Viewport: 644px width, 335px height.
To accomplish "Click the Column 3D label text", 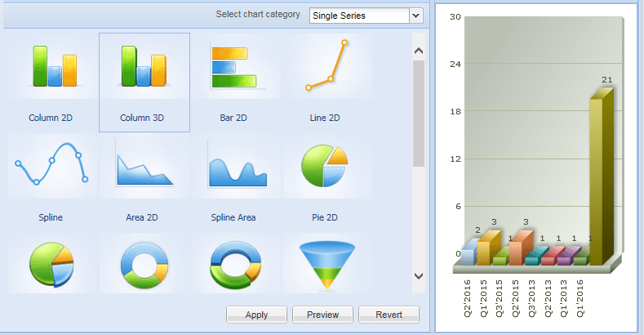I will point(142,118).
